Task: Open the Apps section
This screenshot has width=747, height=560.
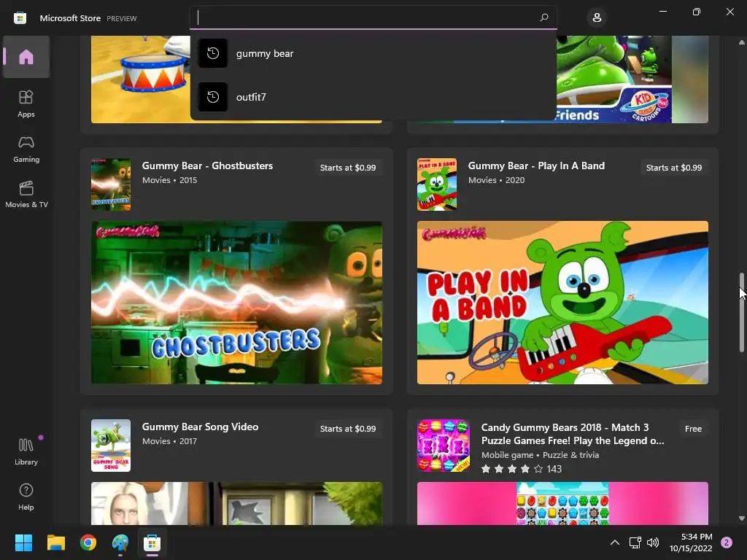Action: 26,104
